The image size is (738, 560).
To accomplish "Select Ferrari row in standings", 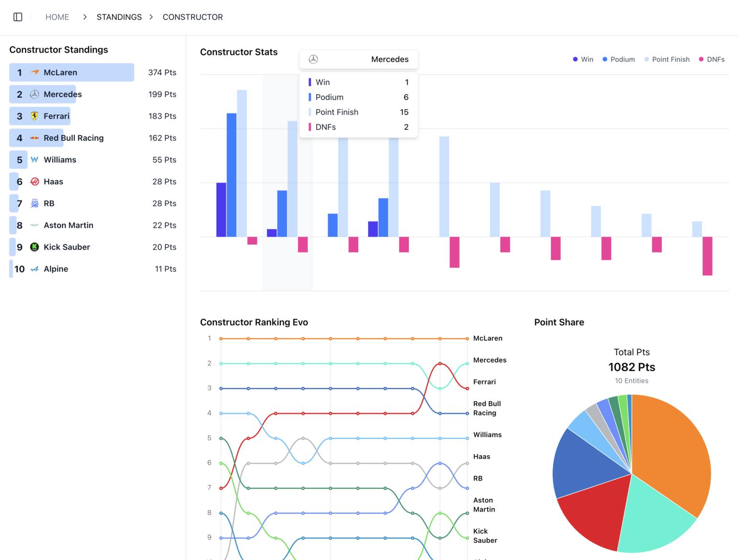I will (93, 116).
